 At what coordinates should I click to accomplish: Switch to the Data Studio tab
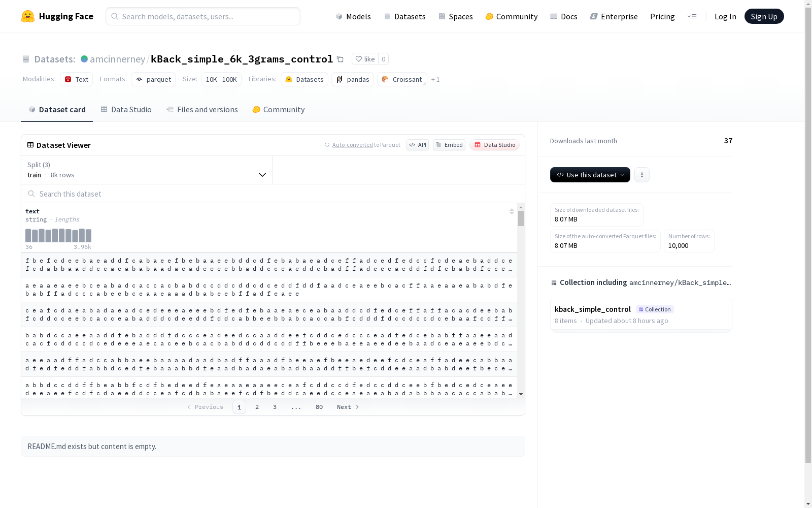click(x=126, y=110)
